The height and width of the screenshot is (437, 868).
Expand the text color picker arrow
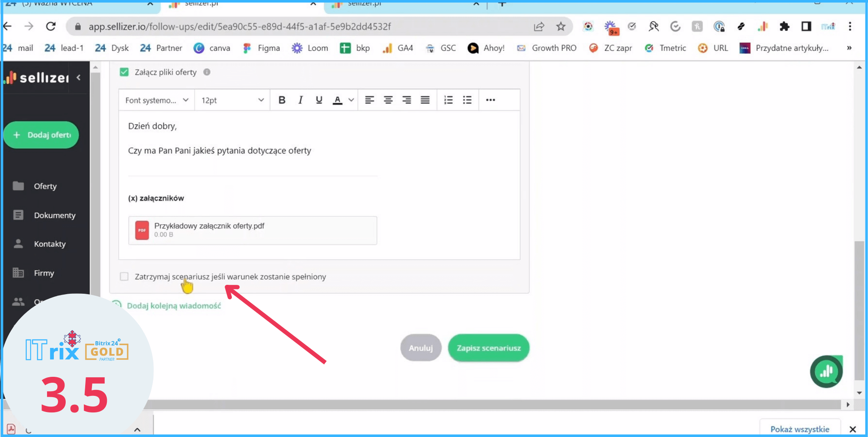351,100
